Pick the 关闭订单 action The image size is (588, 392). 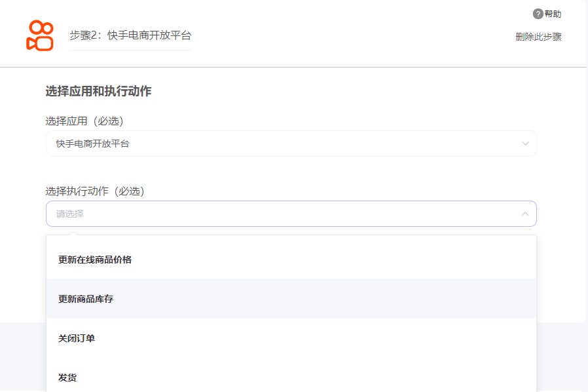point(291,338)
